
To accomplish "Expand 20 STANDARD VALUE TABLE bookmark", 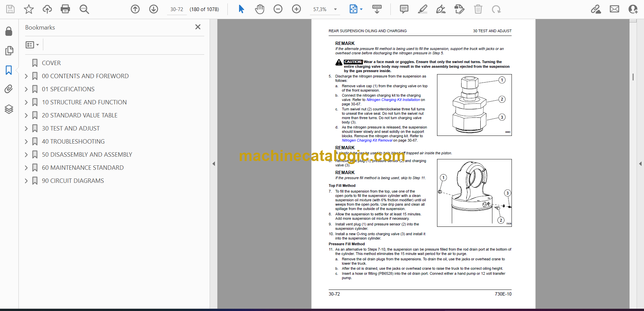I will coord(26,115).
